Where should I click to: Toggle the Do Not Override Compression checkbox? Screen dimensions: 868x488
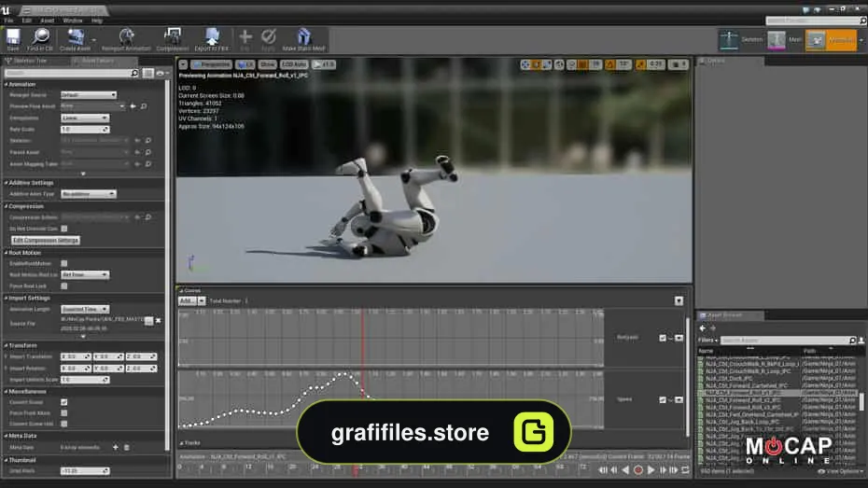(64, 229)
